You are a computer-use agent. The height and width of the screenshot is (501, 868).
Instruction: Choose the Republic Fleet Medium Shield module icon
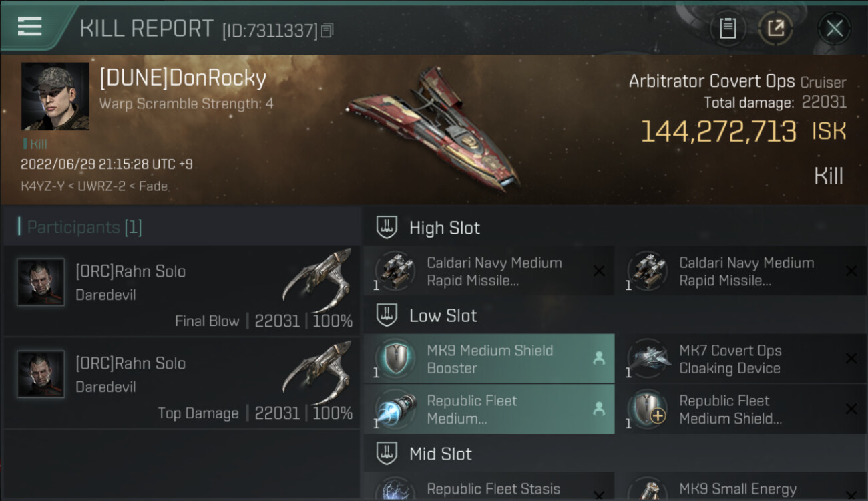click(648, 409)
